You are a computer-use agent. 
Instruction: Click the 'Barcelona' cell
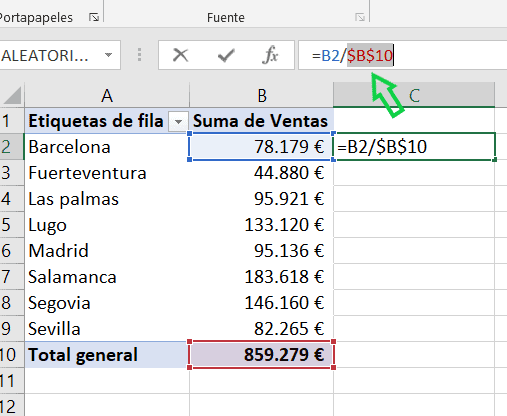[x=107, y=147]
